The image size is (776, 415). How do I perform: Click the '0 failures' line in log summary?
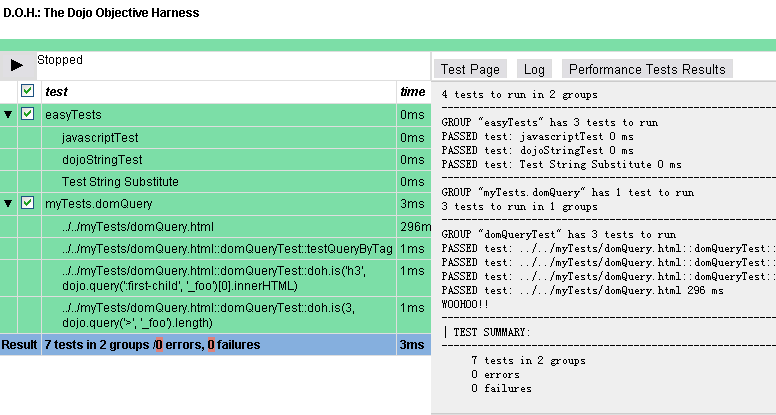[501, 388]
